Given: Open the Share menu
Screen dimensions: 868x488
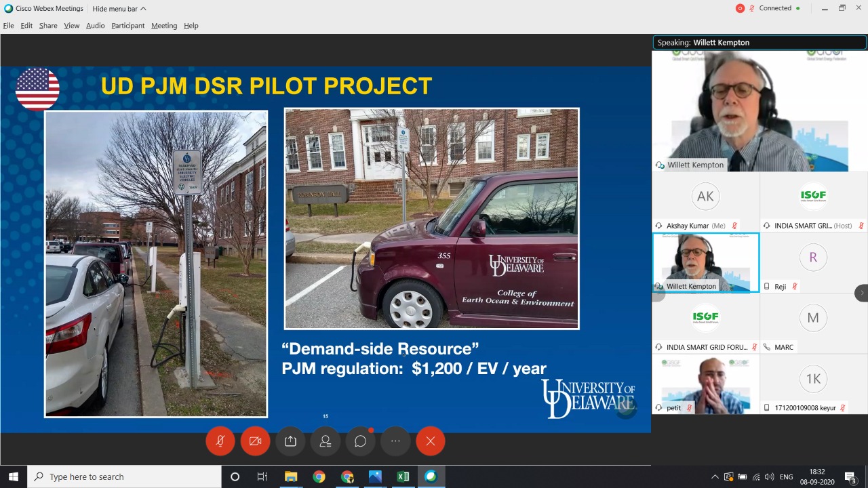Looking at the screenshot, I should [48, 25].
